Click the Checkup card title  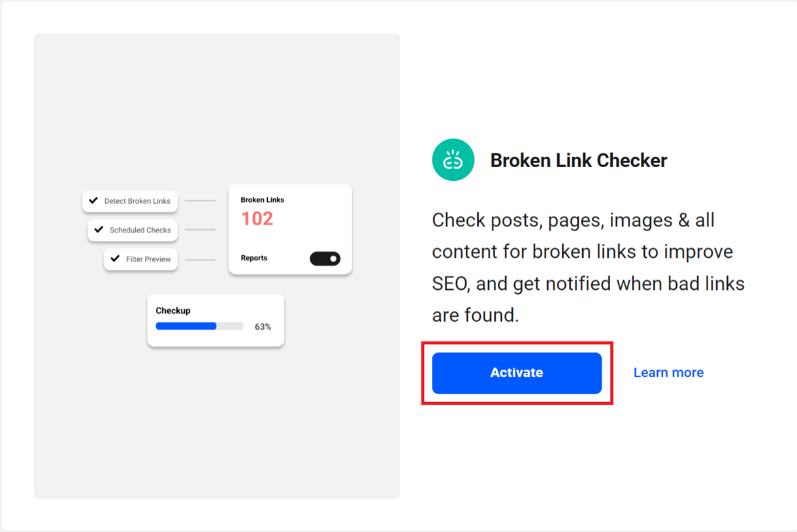coord(173,311)
